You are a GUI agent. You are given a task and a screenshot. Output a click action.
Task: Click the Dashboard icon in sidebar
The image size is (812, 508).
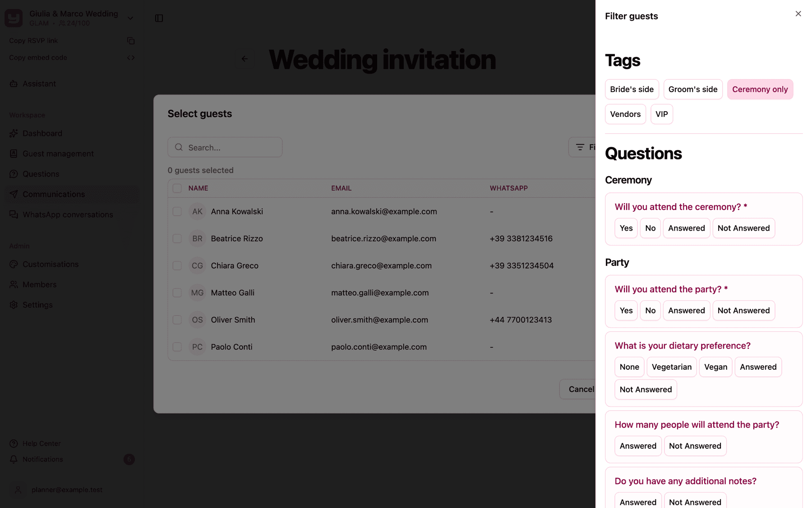pos(14,133)
